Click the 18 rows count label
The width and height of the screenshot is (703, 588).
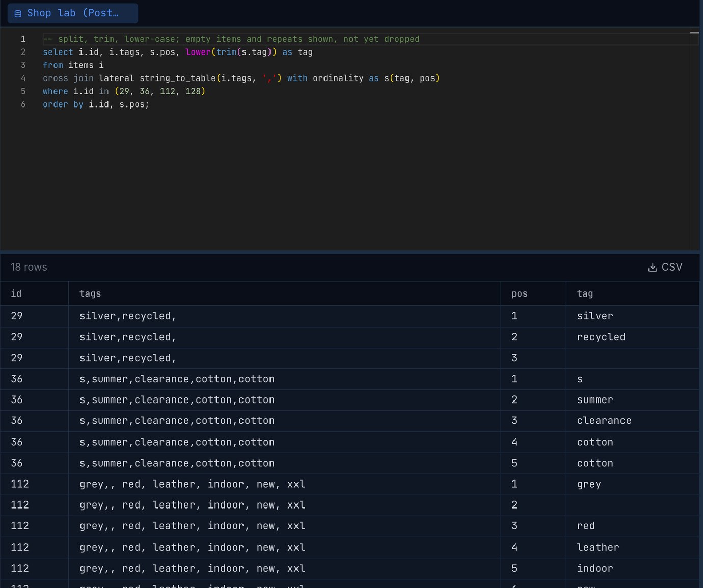(x=29, y=267)
